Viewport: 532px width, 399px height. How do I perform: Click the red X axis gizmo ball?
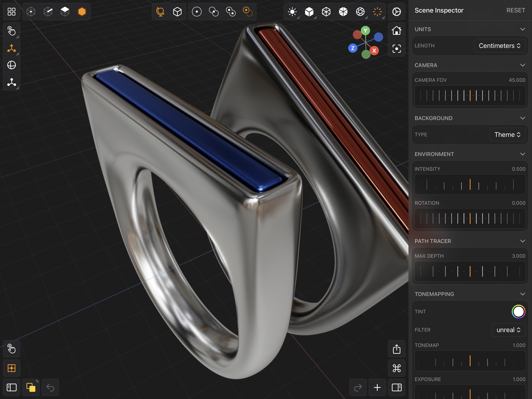374,50
